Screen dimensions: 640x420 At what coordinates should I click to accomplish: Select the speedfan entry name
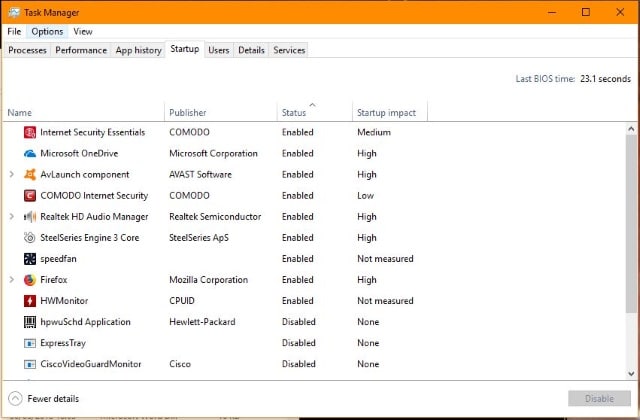point(58,259)
